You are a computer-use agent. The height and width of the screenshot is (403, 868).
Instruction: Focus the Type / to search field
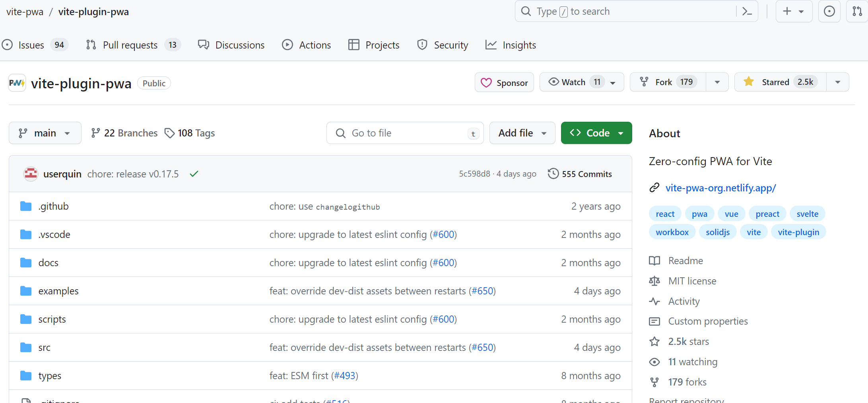click(x=636, y=11)
